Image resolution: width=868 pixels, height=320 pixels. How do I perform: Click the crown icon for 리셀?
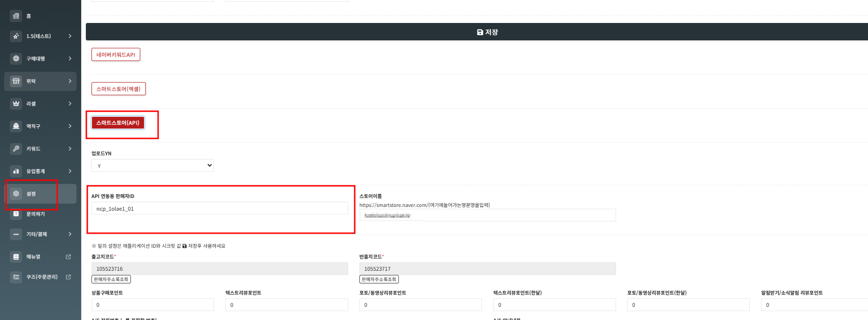tap(16, 104)
